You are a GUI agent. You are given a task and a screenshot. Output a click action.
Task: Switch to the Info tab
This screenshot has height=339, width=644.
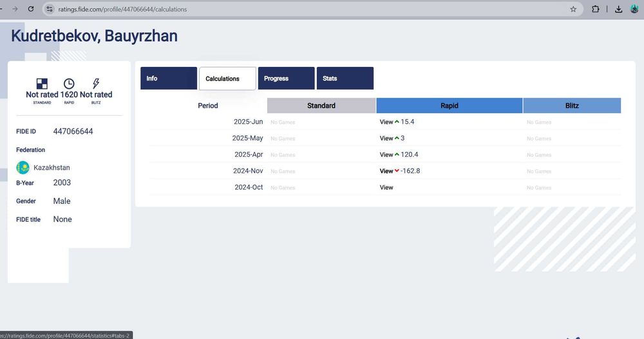(169, 78)
